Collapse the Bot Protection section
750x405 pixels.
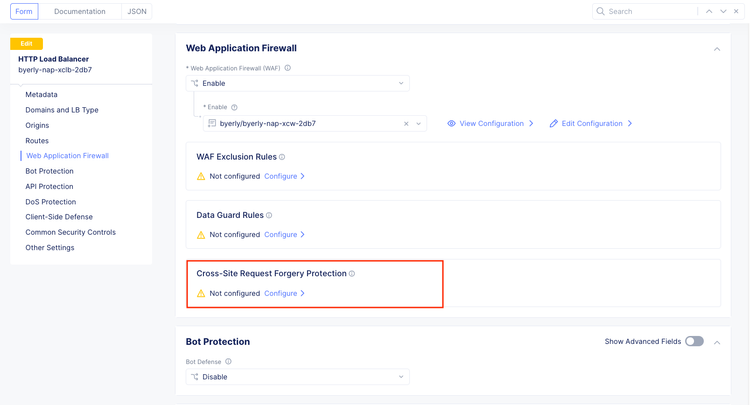click(x=717, y=342)
